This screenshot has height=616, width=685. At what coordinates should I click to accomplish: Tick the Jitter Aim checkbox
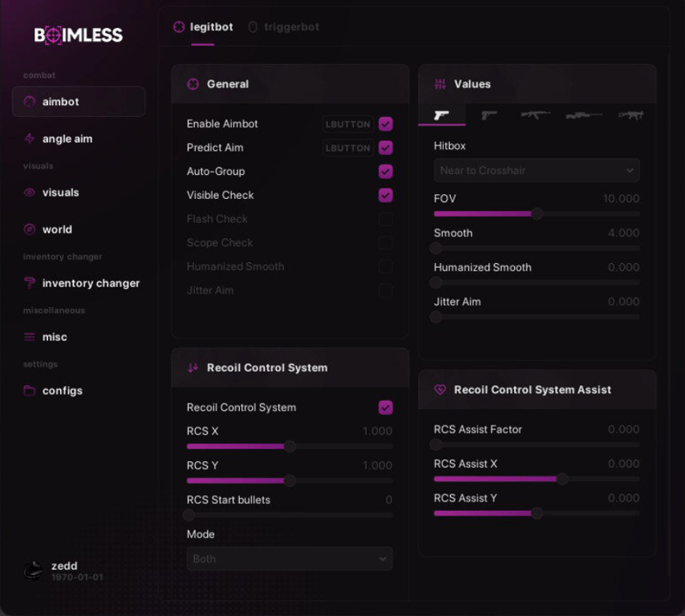click(x=385, y=290)
